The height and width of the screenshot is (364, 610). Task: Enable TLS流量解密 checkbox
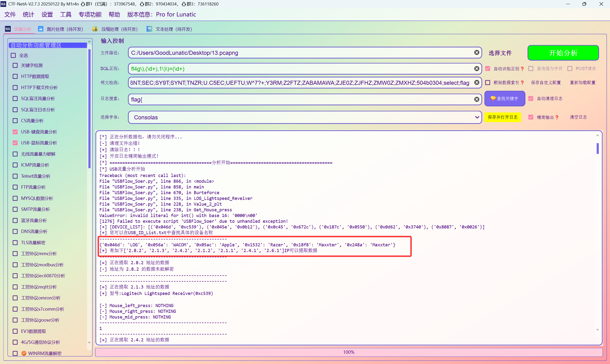click(x=15, y=243)
